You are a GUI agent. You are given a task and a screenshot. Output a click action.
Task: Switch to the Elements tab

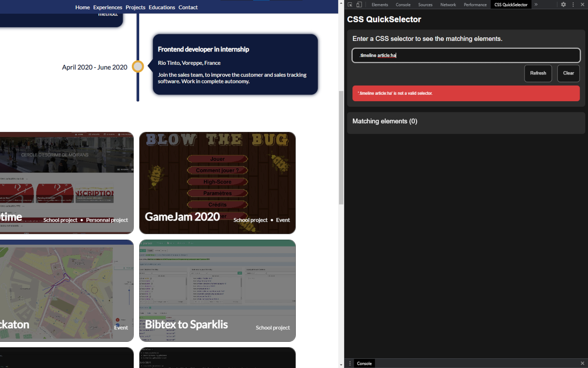click(380, 5)
